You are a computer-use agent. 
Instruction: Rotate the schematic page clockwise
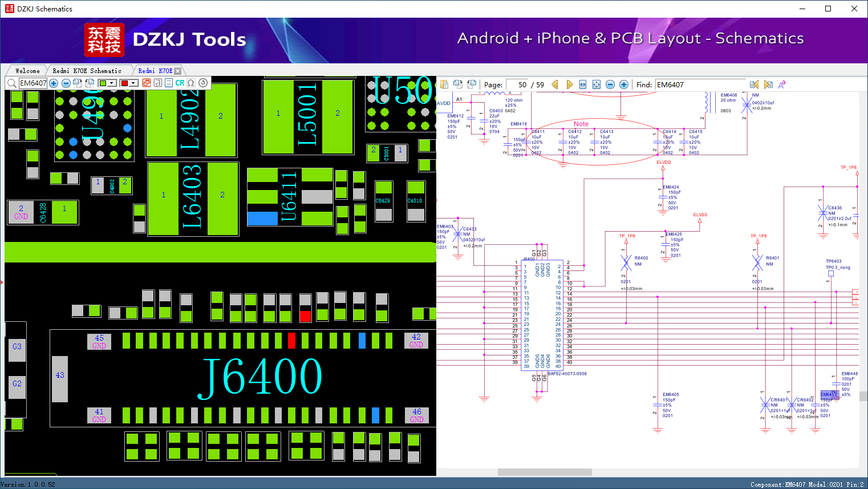pos(458,84)
